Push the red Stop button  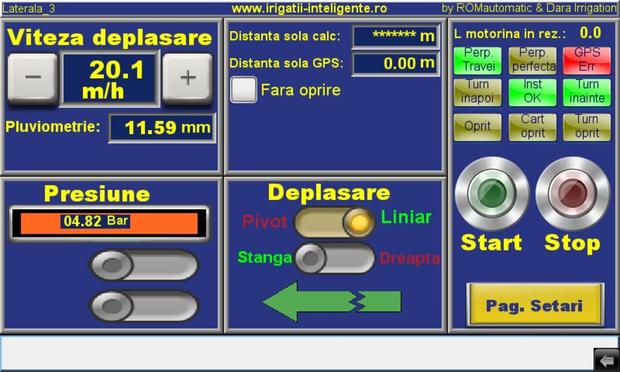pyautogui.click(x=573, y=193)
